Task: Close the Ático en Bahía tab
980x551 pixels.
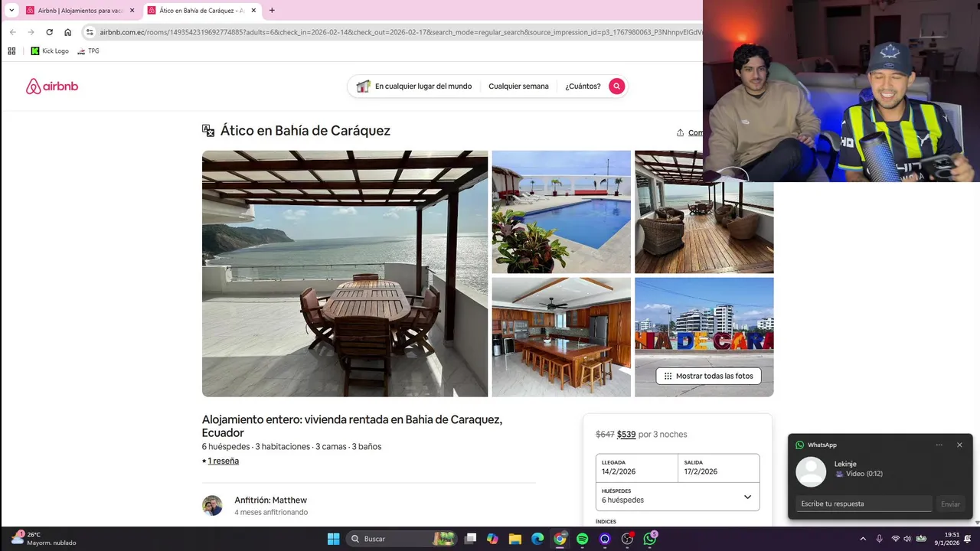Action: pos(253,11)
